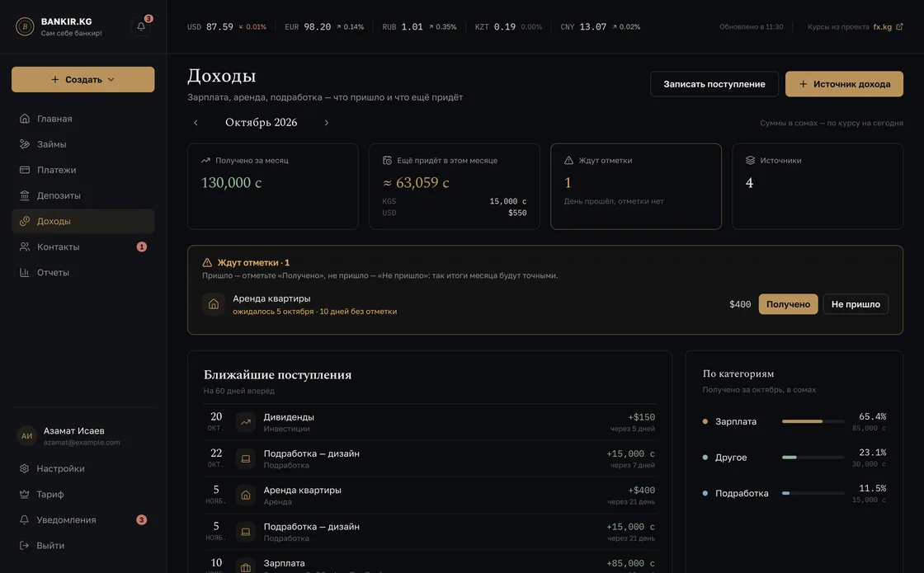The image size is (924, 573).
Task: Click the trend icon next to Дивиденды
Action: (x=246, y=422)
